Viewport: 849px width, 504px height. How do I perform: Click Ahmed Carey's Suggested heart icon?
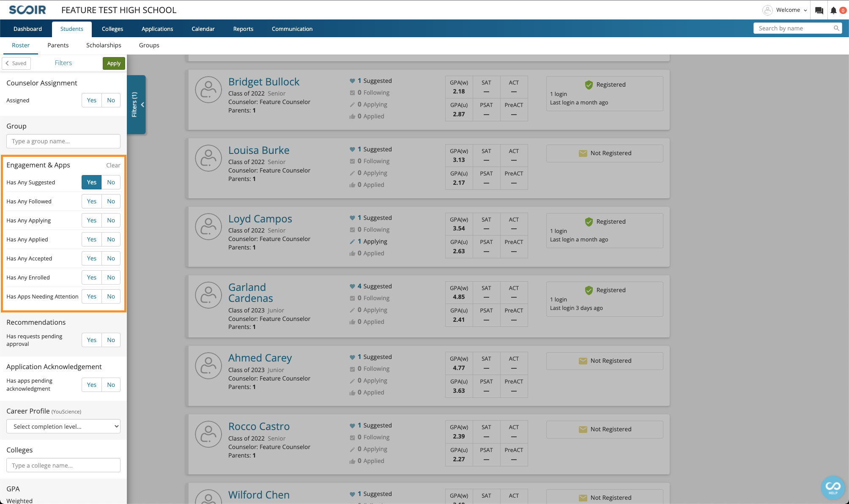tap(352, 357)
